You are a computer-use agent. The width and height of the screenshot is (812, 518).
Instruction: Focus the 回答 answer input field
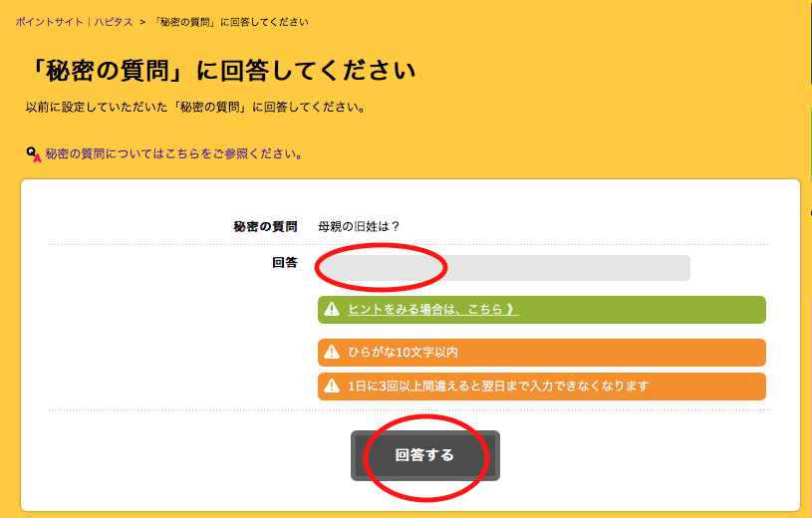tap(504, 268)
